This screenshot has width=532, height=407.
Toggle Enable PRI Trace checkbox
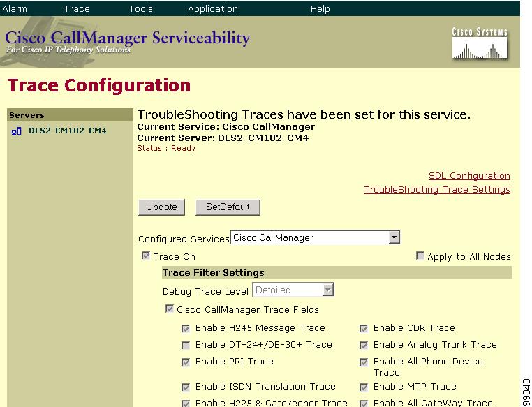point(186,362)
